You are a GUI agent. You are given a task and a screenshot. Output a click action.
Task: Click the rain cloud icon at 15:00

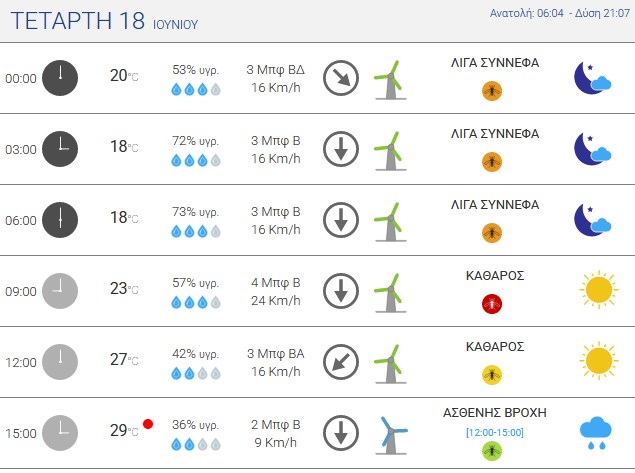coord(595,433)
